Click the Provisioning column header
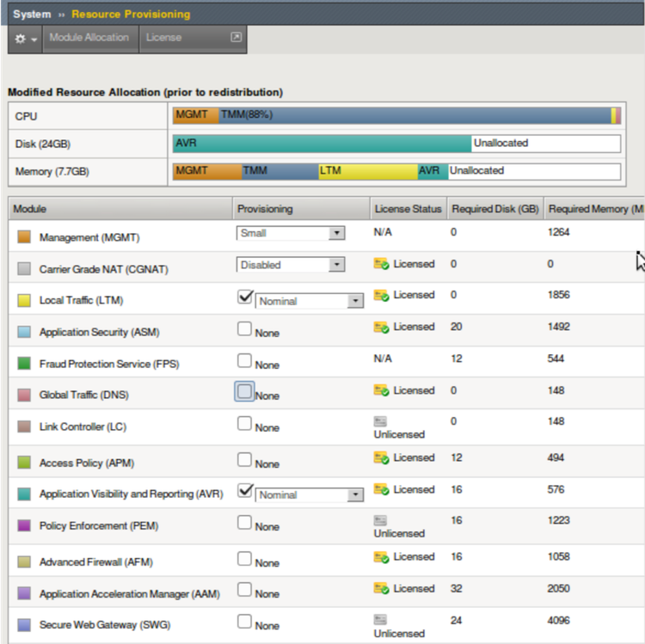The image size is (645, 644). 265,209
